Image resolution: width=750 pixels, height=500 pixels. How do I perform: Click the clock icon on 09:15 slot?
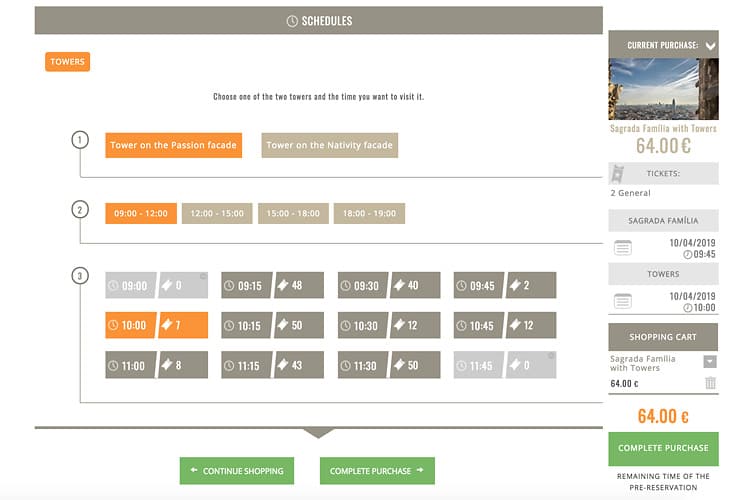coord(229,285)
